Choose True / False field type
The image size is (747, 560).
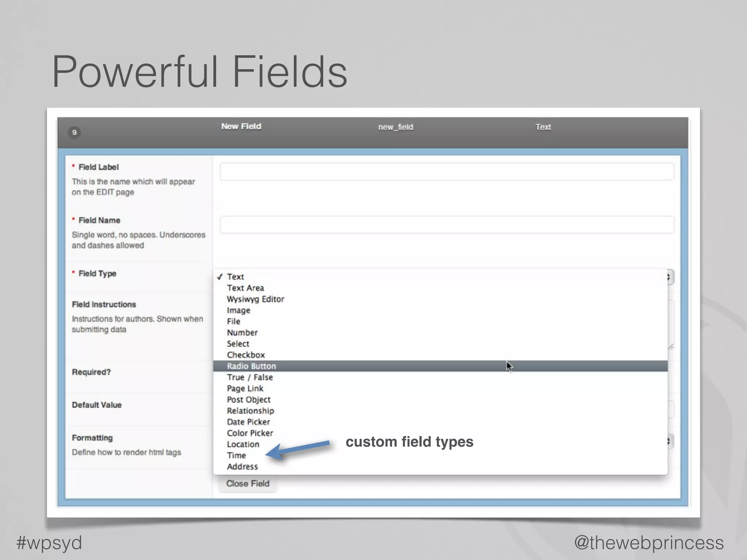440,377
